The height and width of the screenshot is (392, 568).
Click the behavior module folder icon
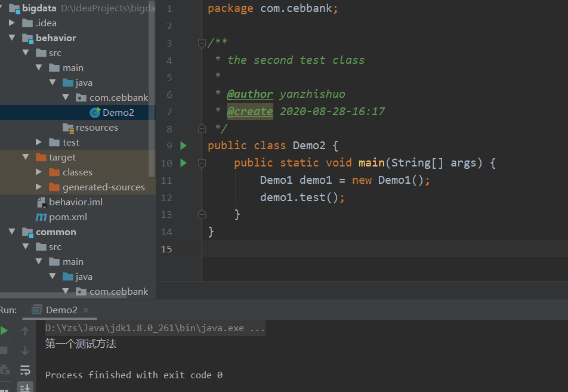(28, 38)
